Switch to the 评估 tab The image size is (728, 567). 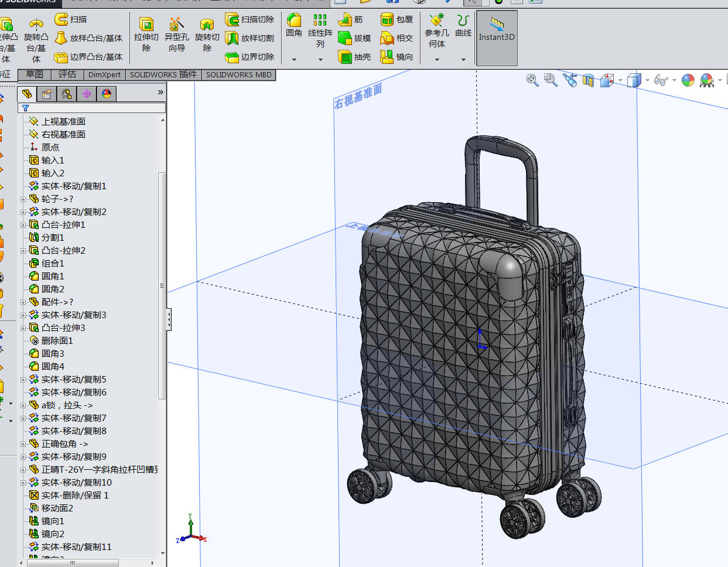67,74
